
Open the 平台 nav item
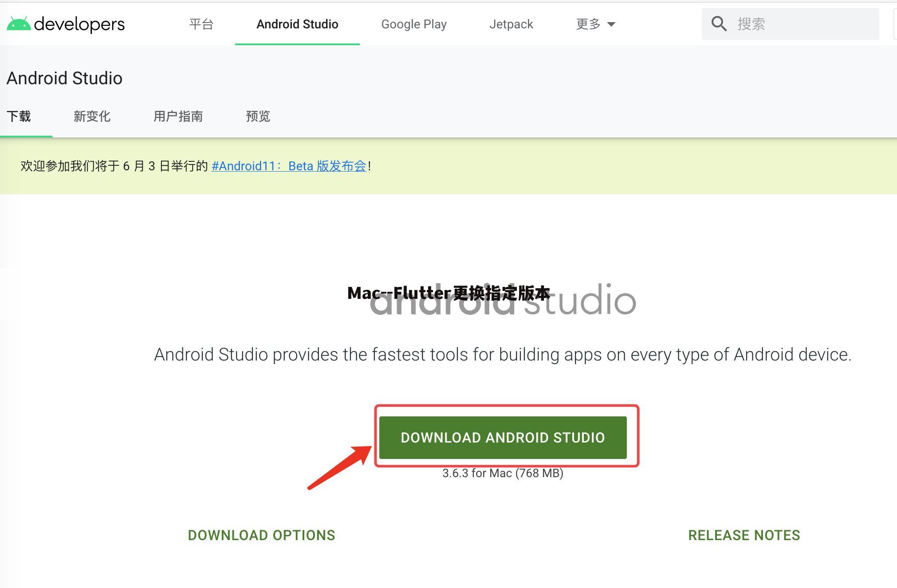tap(201, 24)
